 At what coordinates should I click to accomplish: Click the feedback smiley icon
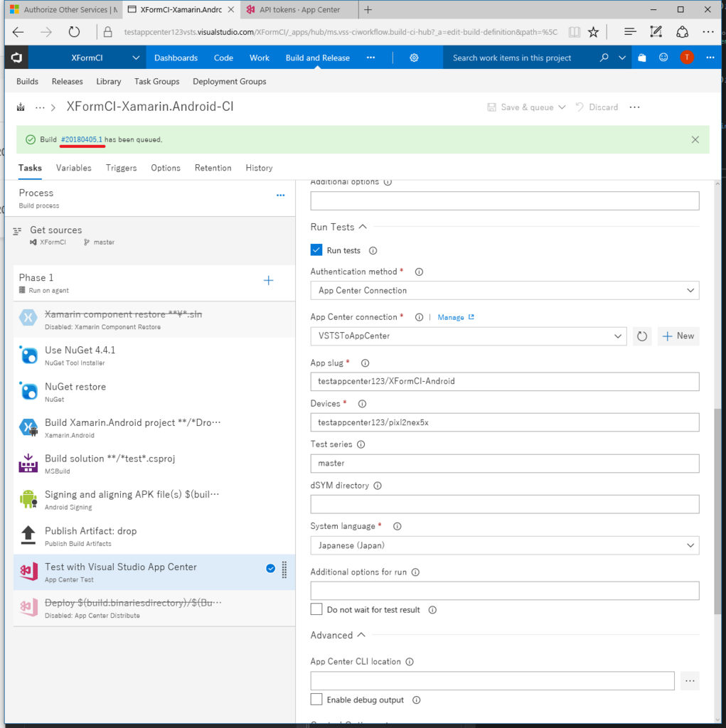(x=663, y=58)
